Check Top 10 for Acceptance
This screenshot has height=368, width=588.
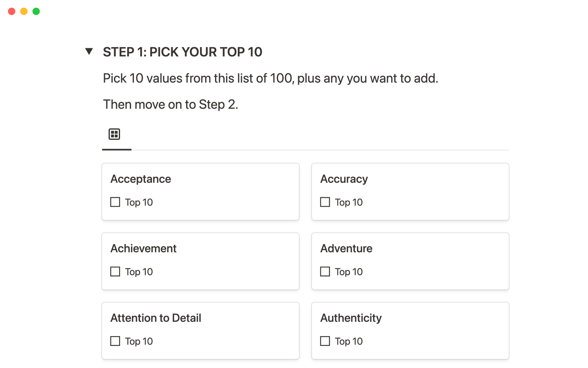point(115,202)
